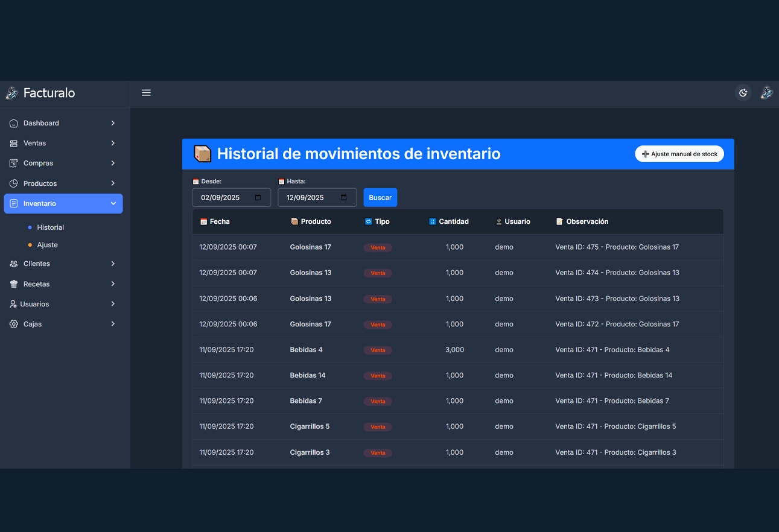Image resolution: width=779 pixels, height=532 pixels.
Task: Toggle dark mode moon icon
Action: pos(743,93)
